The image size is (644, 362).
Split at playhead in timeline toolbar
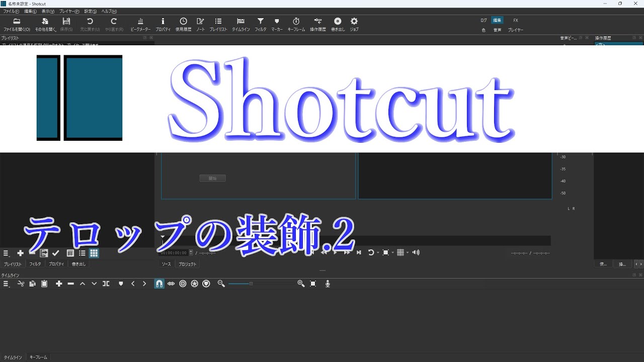point(106,284)
